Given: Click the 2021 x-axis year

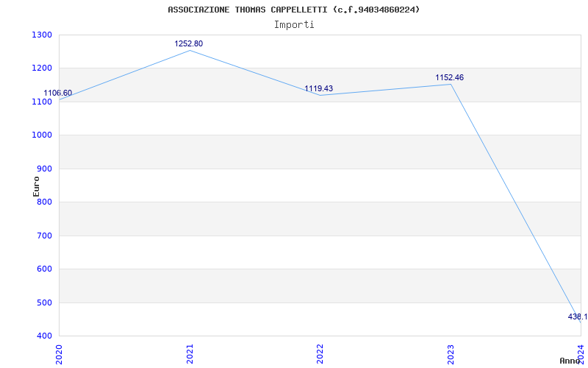Looking at the screenshot, I should pyautogui.click(x=190, y=354).
